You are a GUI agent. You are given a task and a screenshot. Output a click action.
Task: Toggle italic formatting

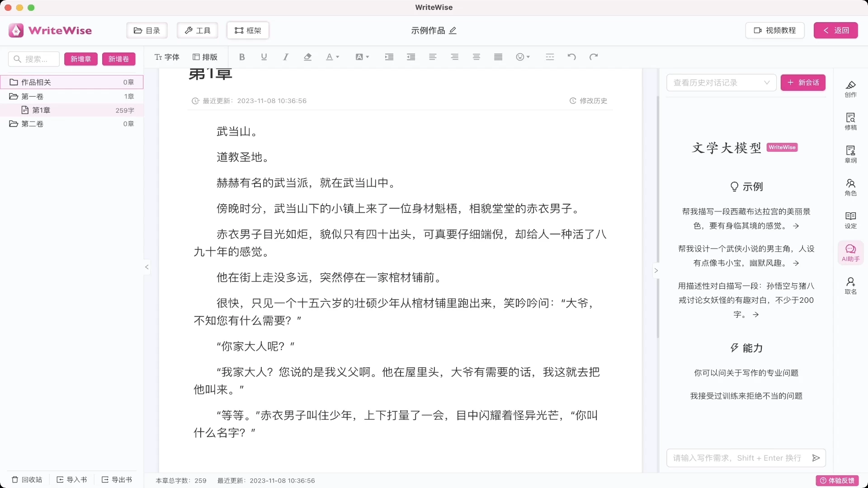click(286, 57)
